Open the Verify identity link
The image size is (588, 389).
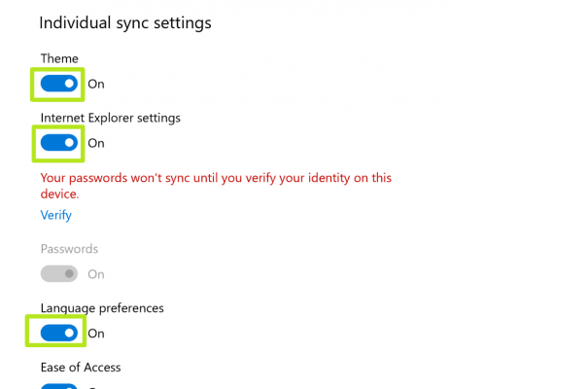pyautogui.click(x=55, y=215)
